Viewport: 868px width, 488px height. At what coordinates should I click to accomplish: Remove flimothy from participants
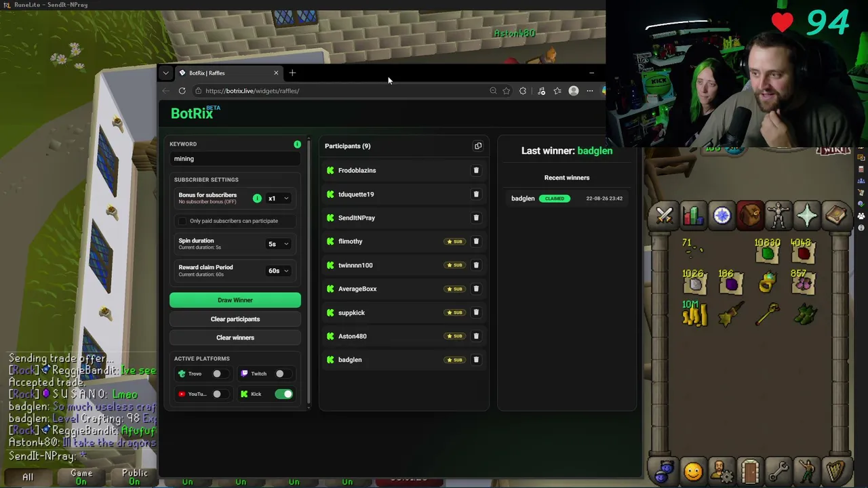(476, 241)
